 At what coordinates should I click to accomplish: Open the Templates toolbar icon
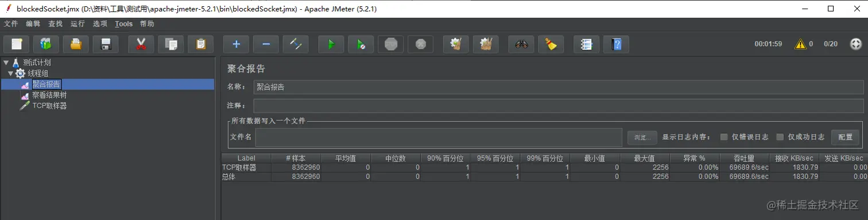point(46,44)
